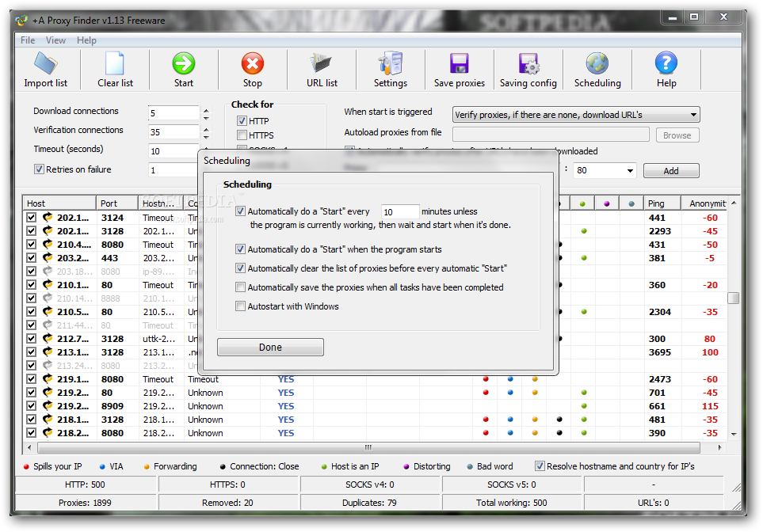Click the Timeout (seconds) input field
763x532 pixels.
point(174,150)
